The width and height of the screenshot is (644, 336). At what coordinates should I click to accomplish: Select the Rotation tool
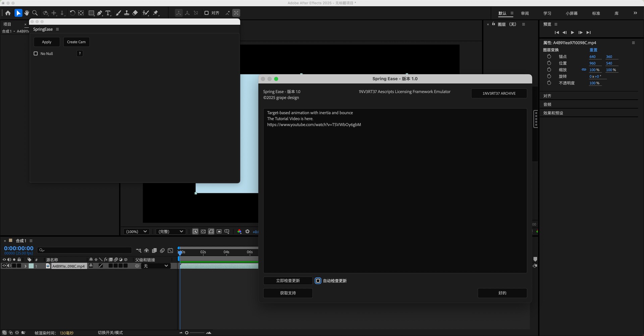coord(72,13)
